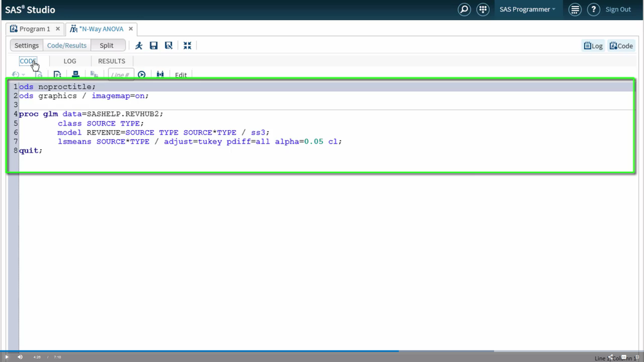The height and width of the screenshot is (362, 644).
Task: Click the Save As icon
Action: coord(169,46)
